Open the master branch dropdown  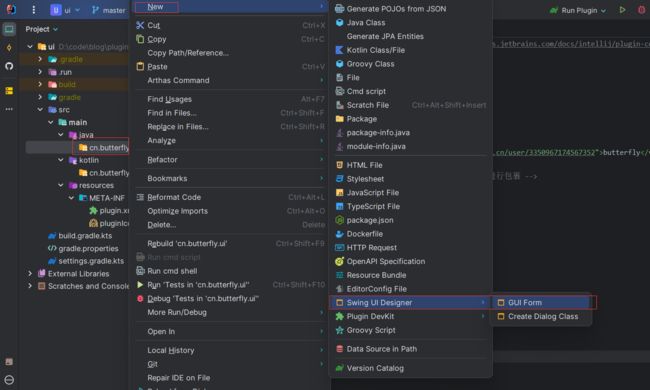pos(109,10)
